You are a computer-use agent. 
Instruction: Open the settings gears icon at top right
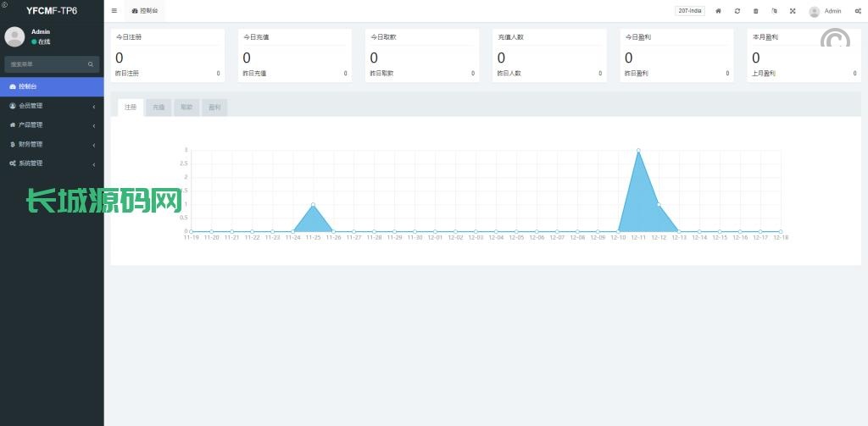tap(858, 11)
